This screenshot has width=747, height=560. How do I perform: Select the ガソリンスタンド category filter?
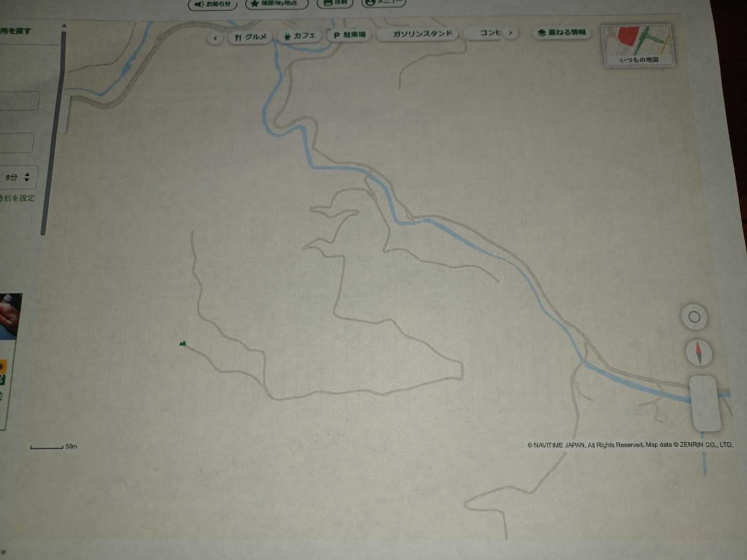coord(422,34)
